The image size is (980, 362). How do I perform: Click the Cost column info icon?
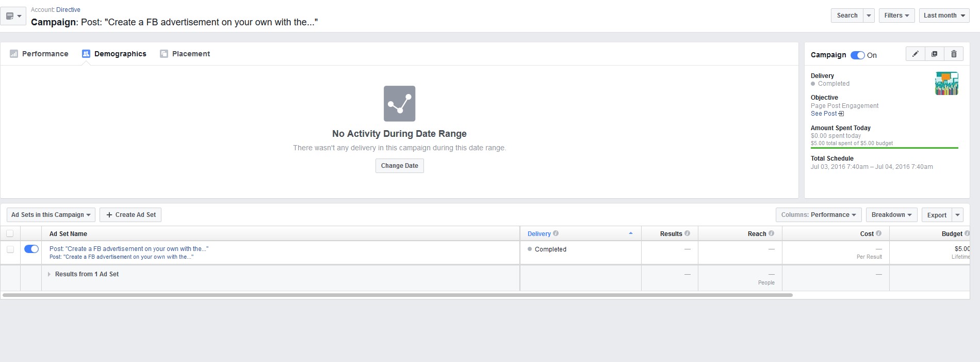click(x=878, y=233)
